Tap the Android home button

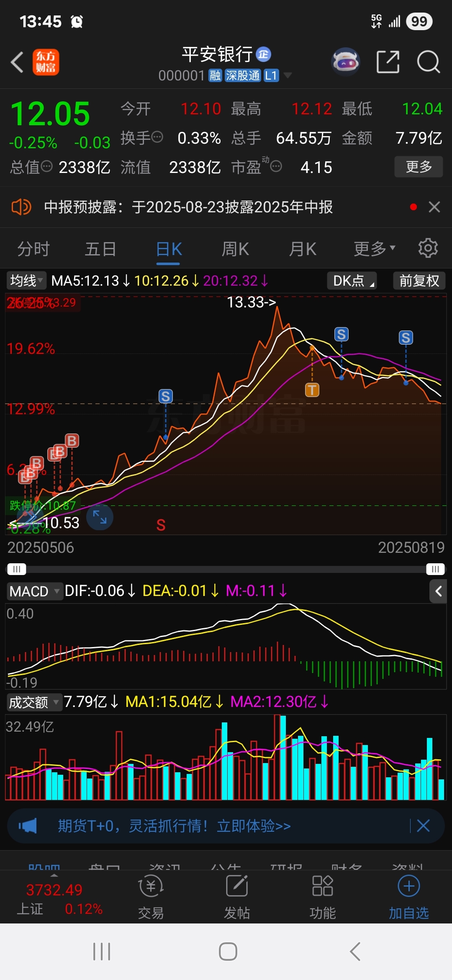pos(228,952)
